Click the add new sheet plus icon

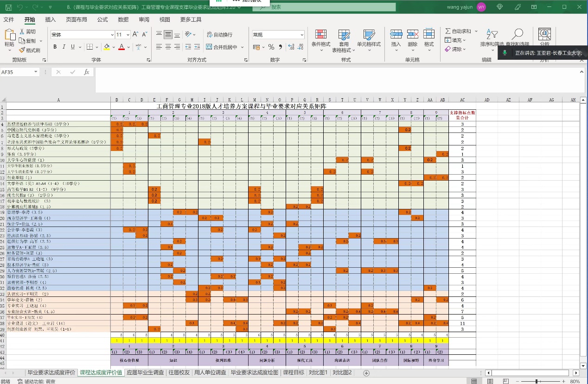[366, 373]
